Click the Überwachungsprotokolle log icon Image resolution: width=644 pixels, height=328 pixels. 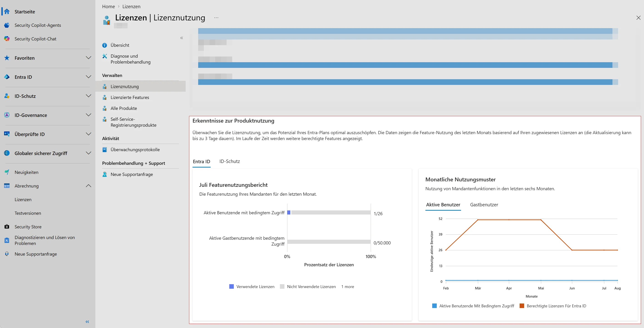(x=104, y=150)
